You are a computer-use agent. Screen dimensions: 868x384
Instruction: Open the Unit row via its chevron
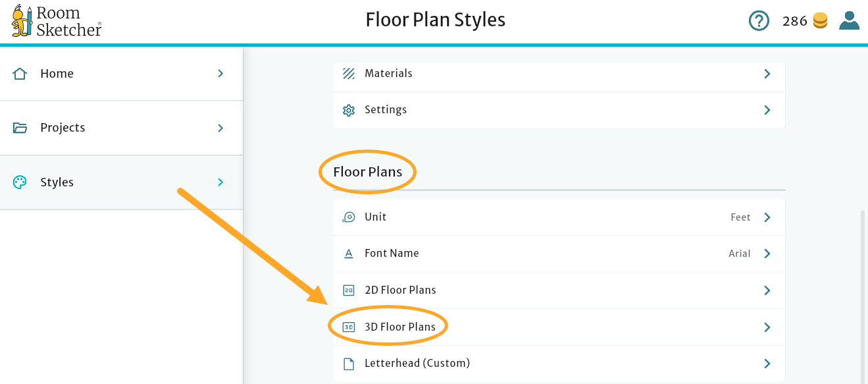767,217
